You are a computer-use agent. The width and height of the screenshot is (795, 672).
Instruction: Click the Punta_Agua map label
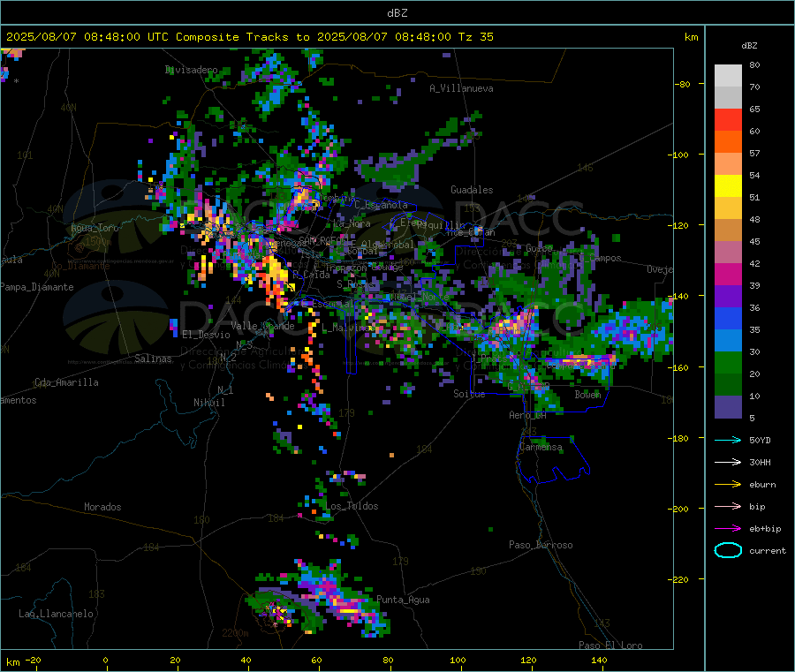coord(403,600)
